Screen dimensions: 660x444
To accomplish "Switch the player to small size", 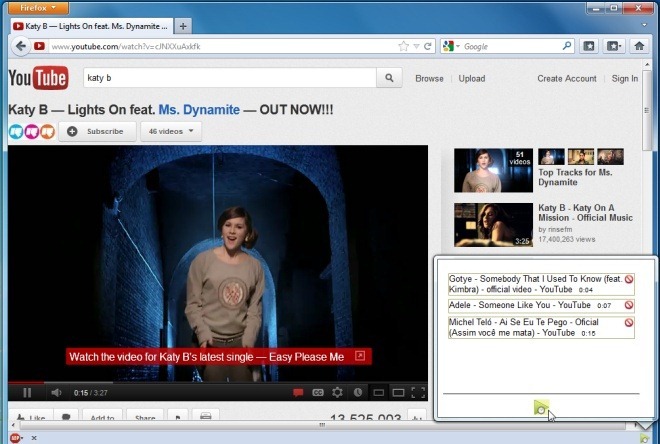I will pyautogui.click(x=378, y=393).
